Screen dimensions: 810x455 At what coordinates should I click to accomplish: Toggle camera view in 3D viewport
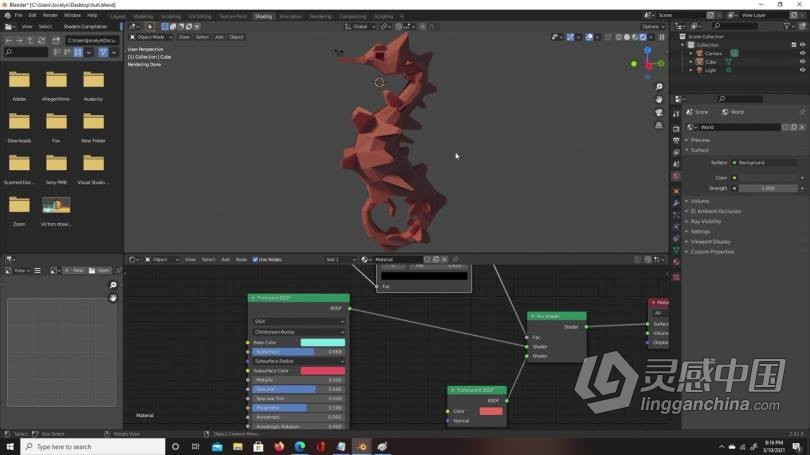659,113
